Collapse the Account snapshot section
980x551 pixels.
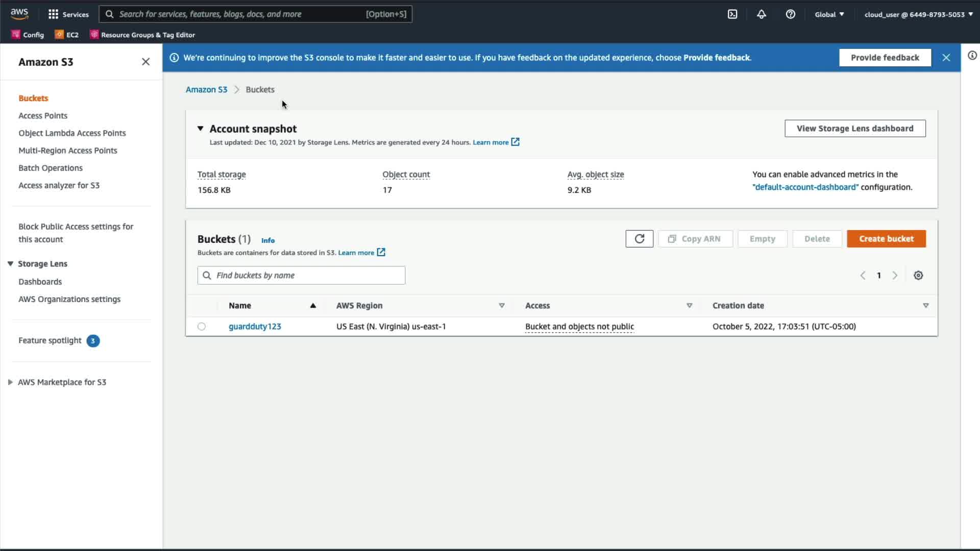(x=201, y=129)
